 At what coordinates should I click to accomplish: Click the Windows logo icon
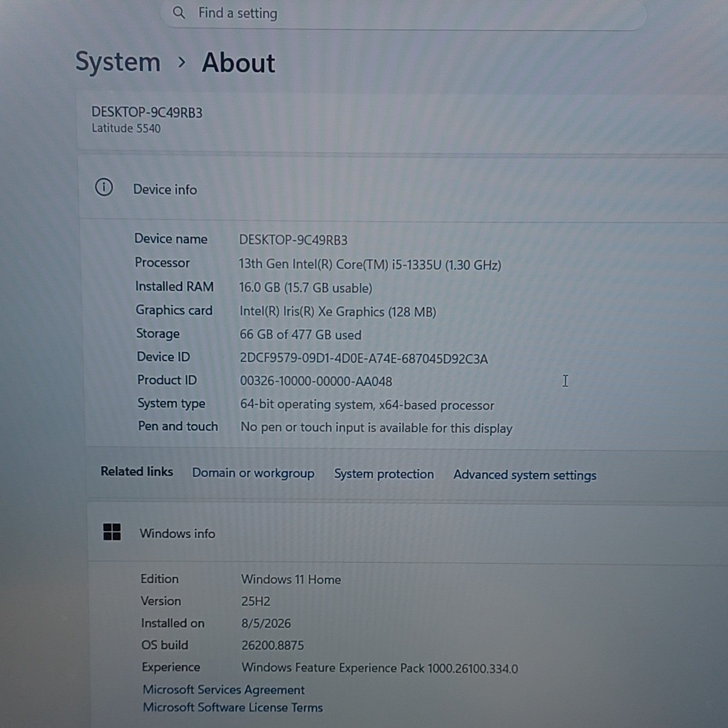click(x=112, y=532)
